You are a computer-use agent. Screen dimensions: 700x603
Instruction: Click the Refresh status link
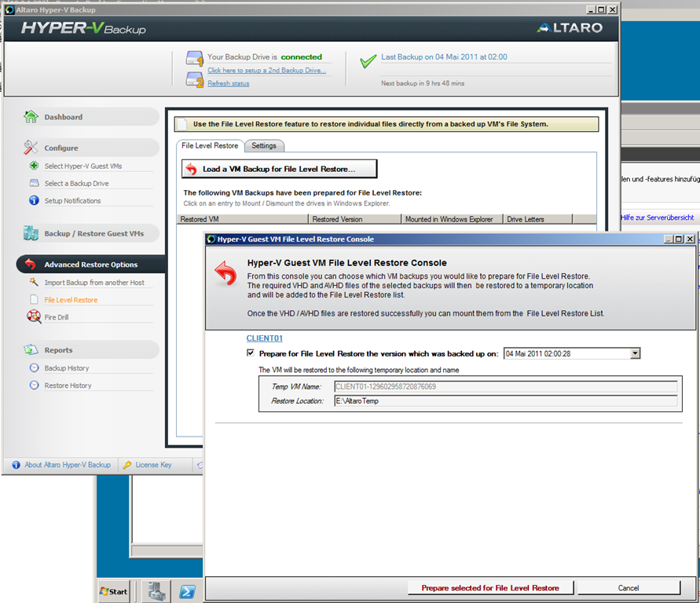(x=228, y=83)
